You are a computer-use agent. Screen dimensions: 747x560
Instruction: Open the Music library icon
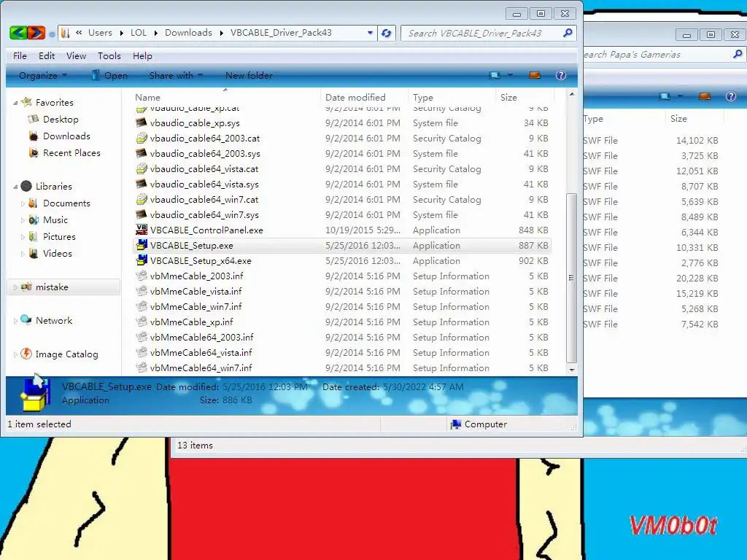(34, 220)
